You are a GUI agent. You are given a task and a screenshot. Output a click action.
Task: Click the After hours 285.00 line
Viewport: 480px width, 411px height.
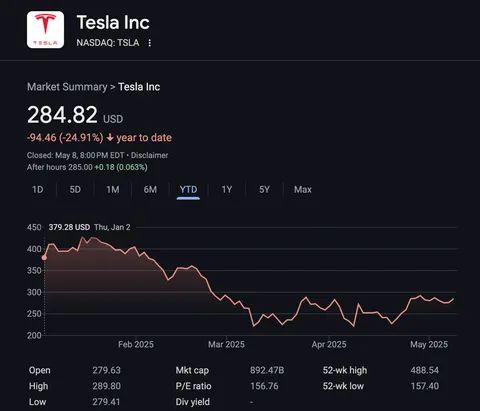(x=87, y=167)
